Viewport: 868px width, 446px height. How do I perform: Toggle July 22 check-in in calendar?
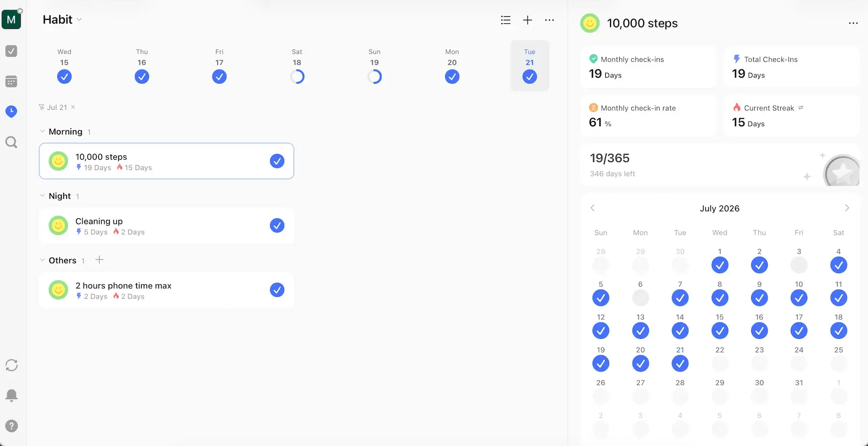point(720,363)
